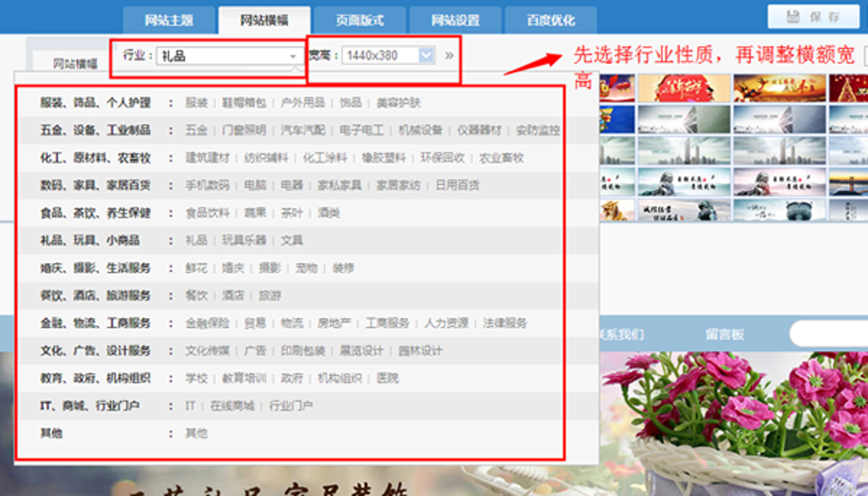Choose 饰品 industry link
Viewport: 868px width, 496px height.
point(351,103)
